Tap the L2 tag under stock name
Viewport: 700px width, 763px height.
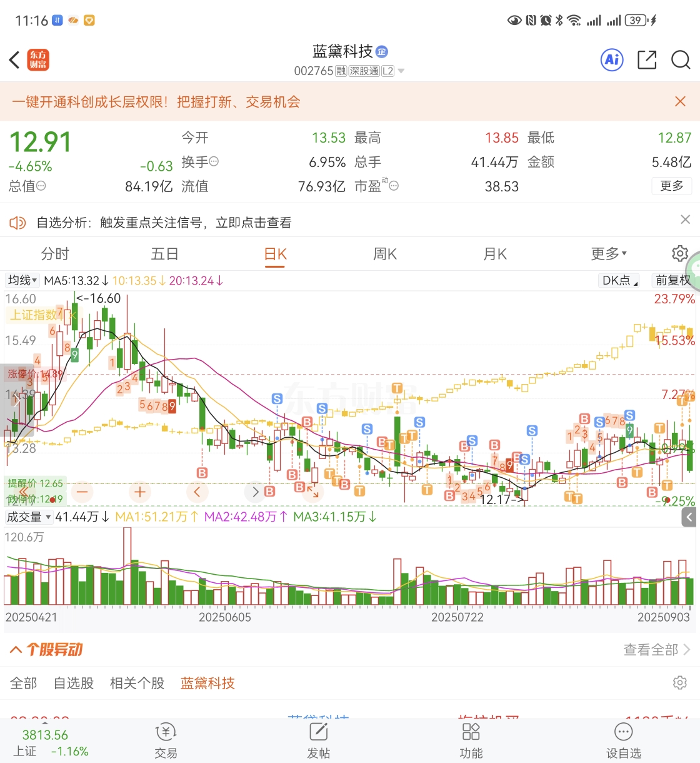(387, 71)
